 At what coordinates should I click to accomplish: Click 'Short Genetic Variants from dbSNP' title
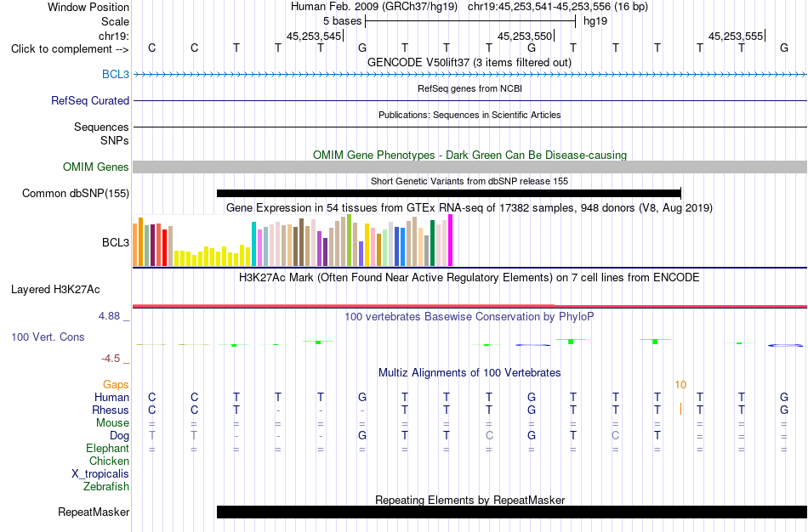click(x=469, y=181)
